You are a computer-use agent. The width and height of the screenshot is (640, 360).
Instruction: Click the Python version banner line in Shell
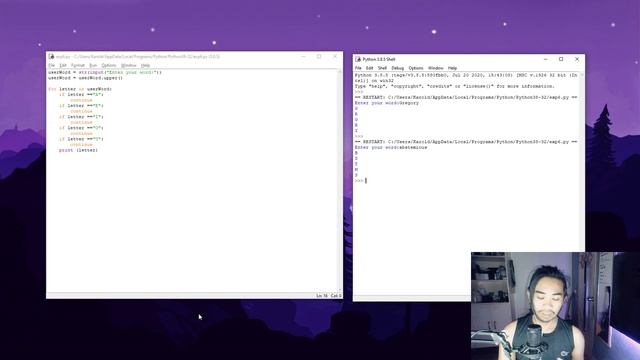click(x=466, y=76)
